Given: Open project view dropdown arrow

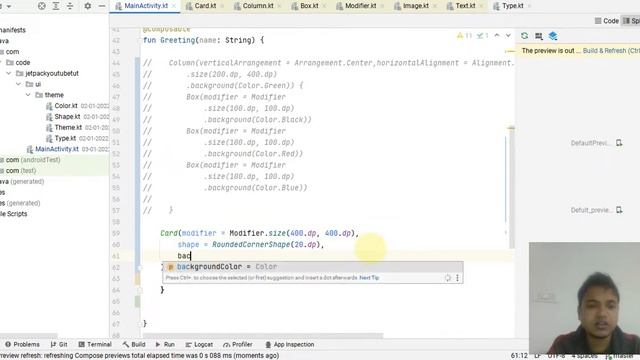Looking at the screenshot, I should pyautogui.click(x=9, y=6).
